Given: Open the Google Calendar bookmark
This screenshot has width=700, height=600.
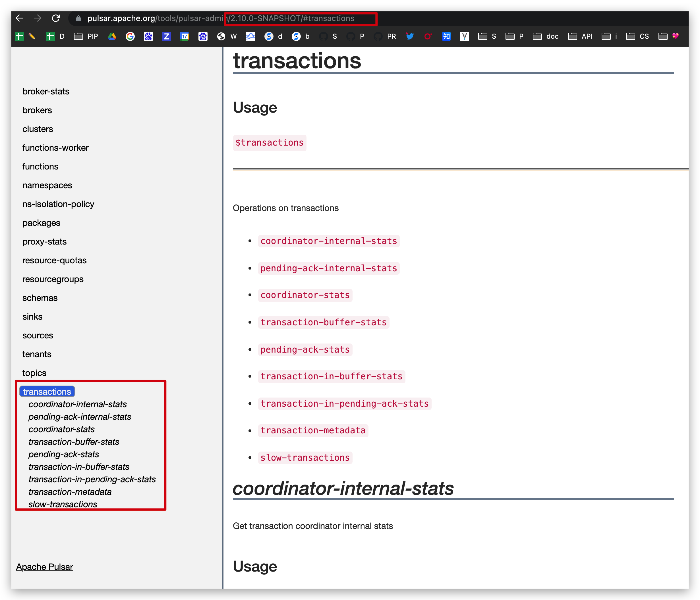Looking at the screenshot, I should (x=185, y=36).
